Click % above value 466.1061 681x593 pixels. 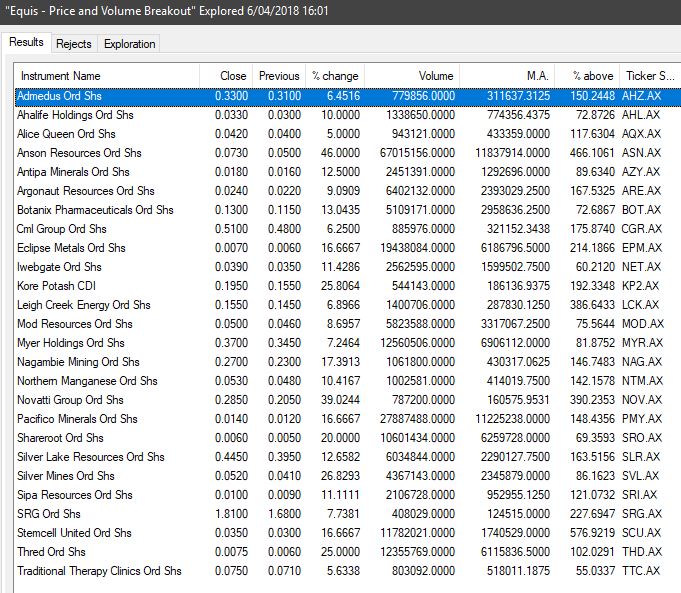[592, 153]
